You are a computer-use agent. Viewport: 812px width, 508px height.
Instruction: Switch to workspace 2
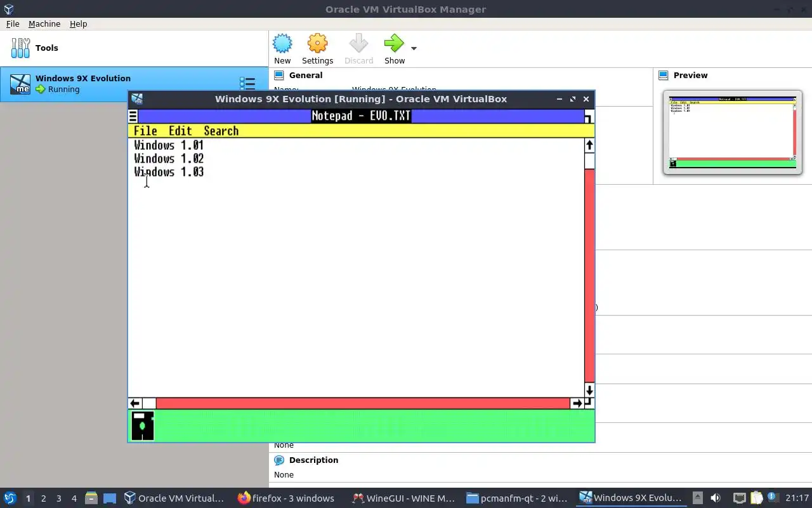click(x=43, y=498)
